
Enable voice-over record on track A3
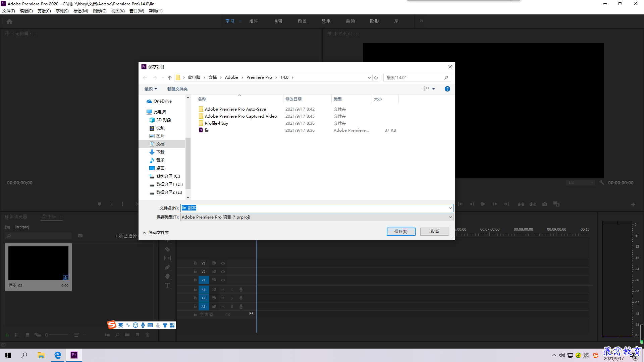coord(241,306)
